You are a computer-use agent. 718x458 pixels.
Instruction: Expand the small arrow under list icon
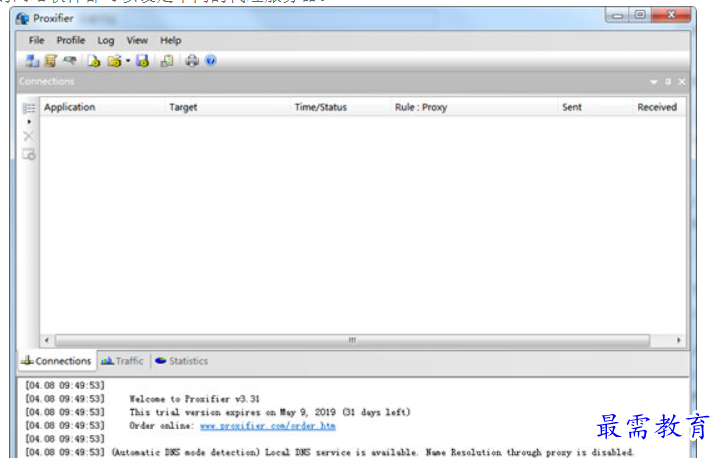29,122
